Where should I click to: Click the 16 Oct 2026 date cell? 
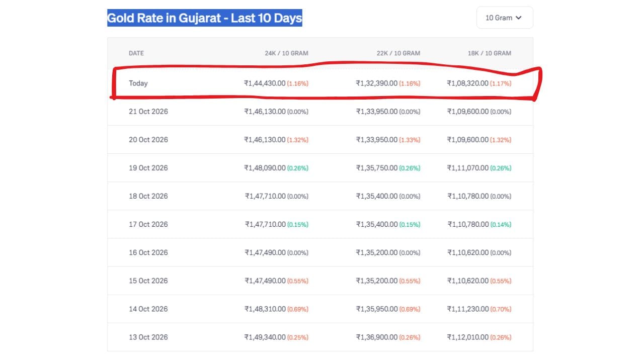point(148,252)
